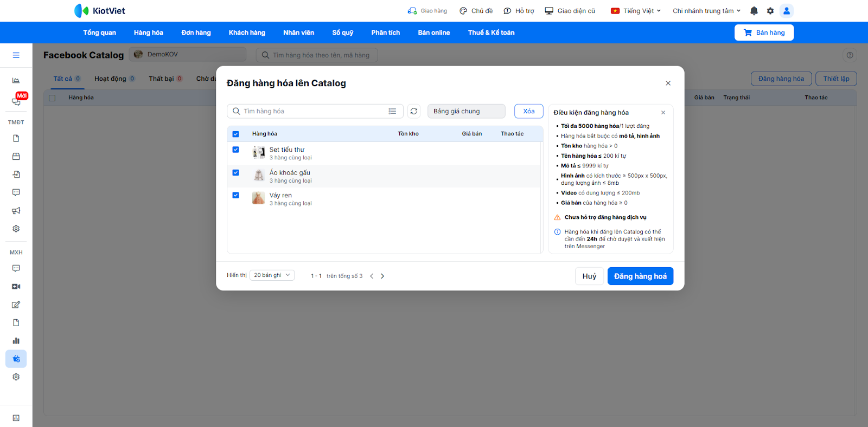This screenshot has width=868, height=427.
Task: Go to the next page of products
Action: coord(382,276)
